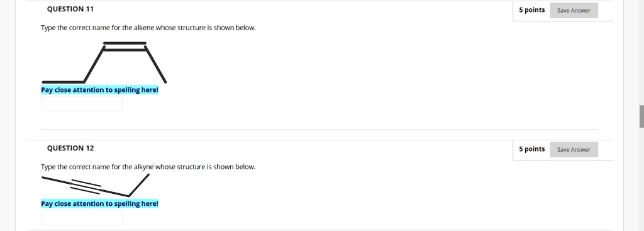Click the spelling warning under the alkyne structure

[x=99, y=203]
